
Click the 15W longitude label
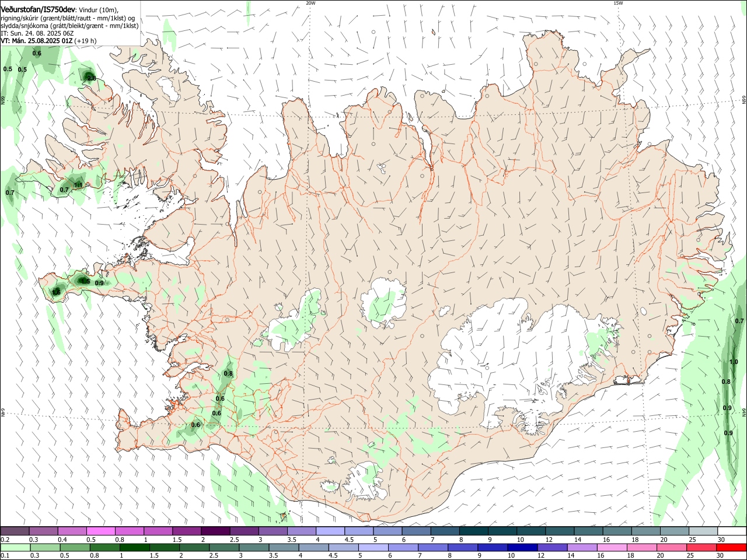click(618, 3)
